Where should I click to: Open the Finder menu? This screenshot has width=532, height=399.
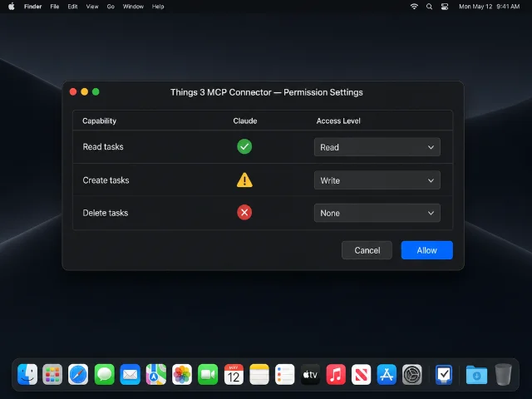[x=33, y=7]
